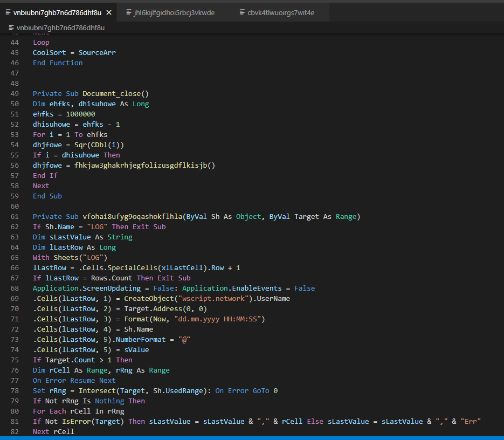Viewport: 504px width, 440px height.
Task: Switch to the jhl6kijlfgidhoi5rbcj3vkwde tab
Action: click(x=174, y=12)
